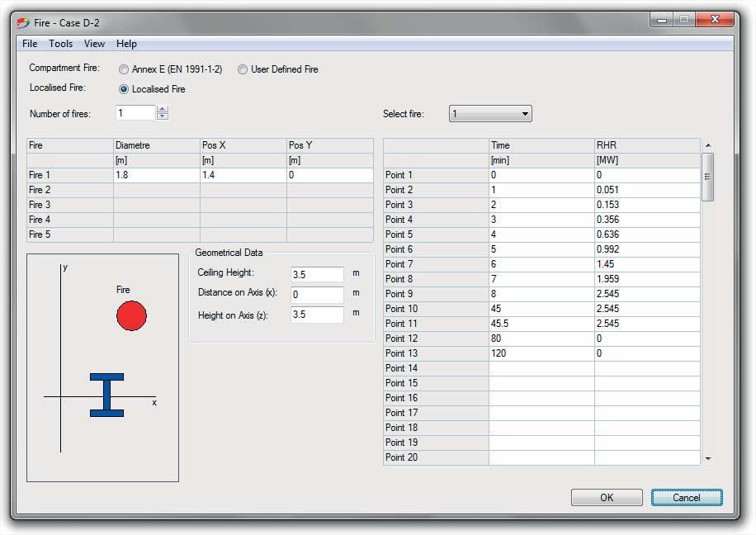The image size is (756, 535).
Task: Click the empty Time cell for Point 14
Action: pos(541,368)
